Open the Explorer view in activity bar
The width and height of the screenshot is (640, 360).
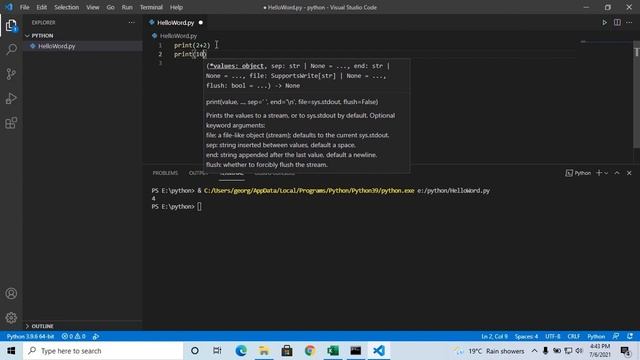pos(11,26)
